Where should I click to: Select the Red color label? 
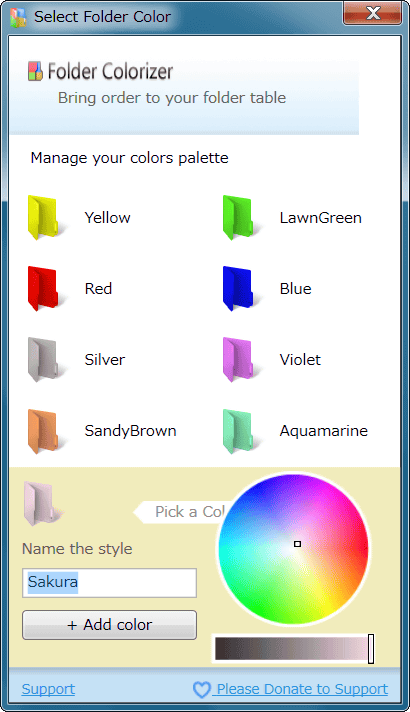[x=98, y=288]
